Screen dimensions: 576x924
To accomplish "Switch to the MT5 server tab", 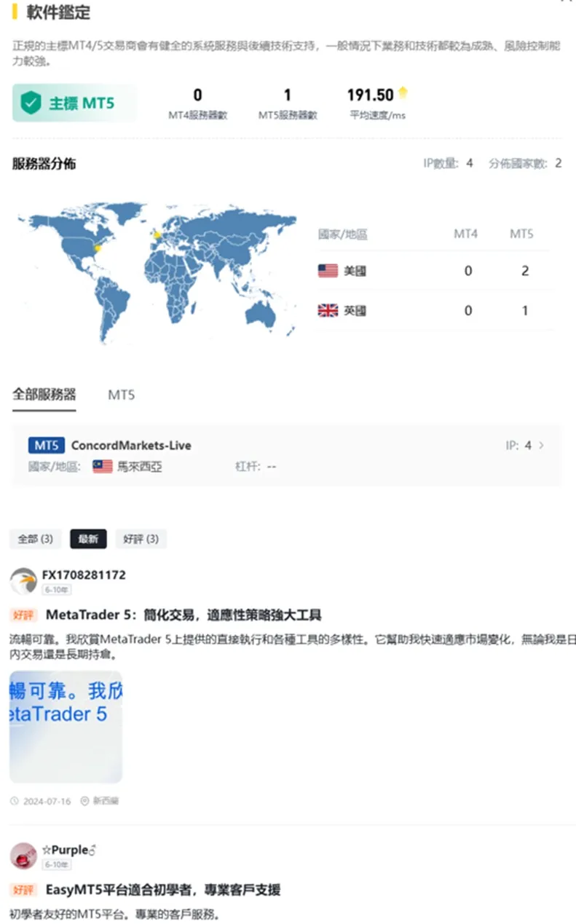I will click(x=122, y=395).
